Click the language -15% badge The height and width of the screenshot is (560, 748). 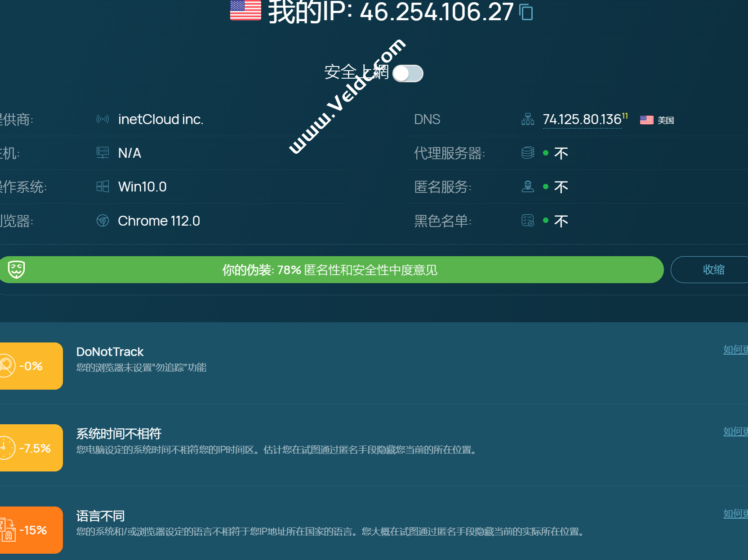[31, 530]
